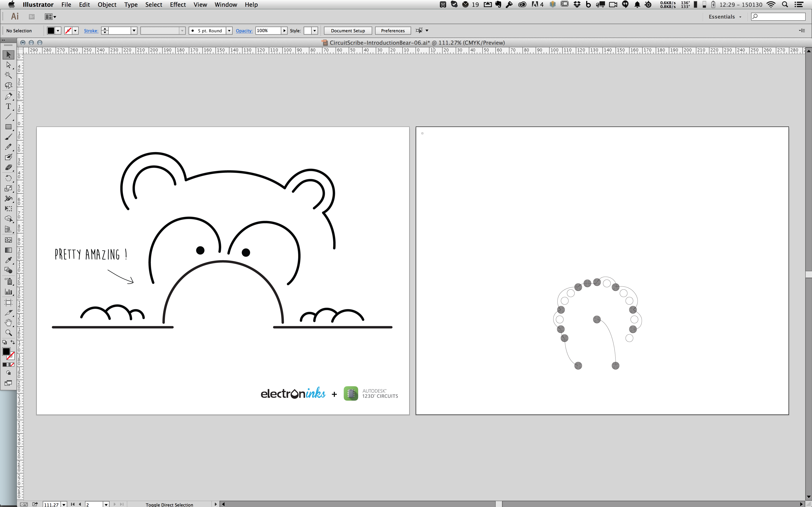Select the Zoom magnifier tool
812x507 pixels.
point(8,333)
